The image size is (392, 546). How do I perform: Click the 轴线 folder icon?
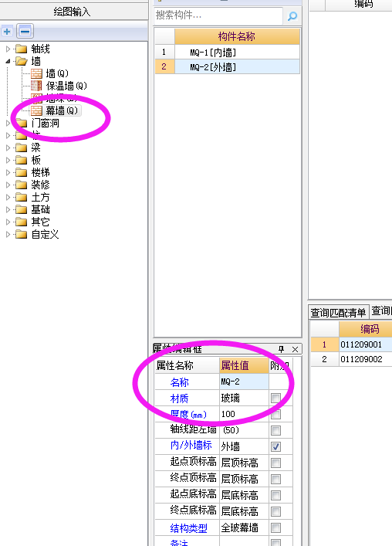click(x=22, y=49)
